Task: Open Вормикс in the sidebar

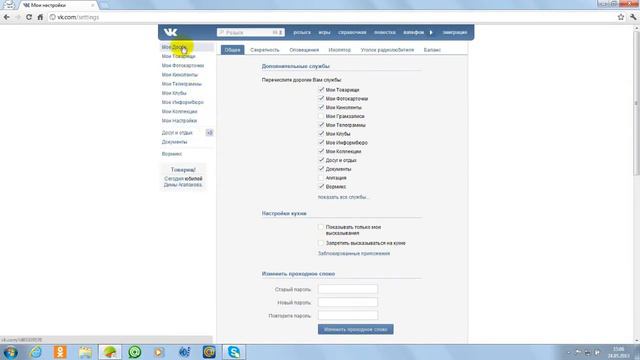Action: pyautogui.click(x=172, y=154)
